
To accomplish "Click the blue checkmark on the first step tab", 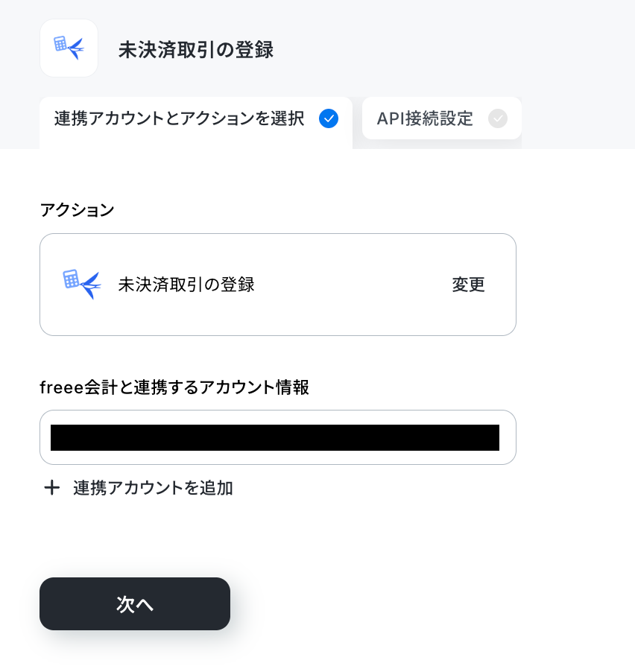I will [x=329, y=118].
